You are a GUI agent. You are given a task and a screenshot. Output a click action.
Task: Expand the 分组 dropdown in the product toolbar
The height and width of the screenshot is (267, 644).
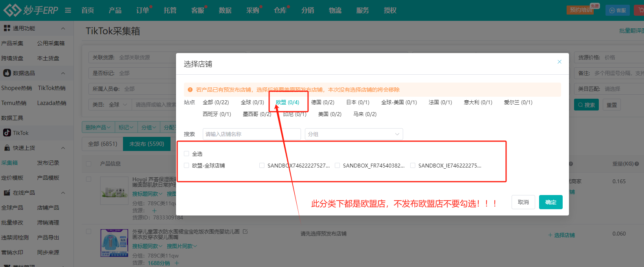coord(149,127)
